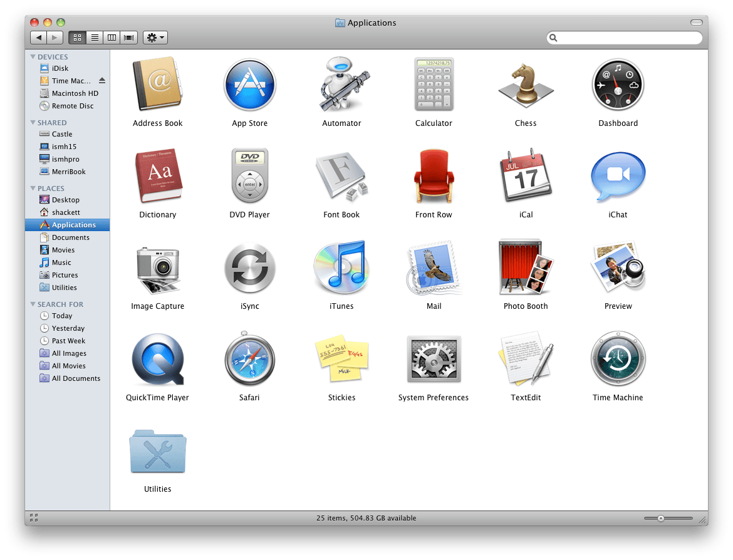The image size is (733, 560).
Task: Switch to column view mode
Action: [112, 38]
